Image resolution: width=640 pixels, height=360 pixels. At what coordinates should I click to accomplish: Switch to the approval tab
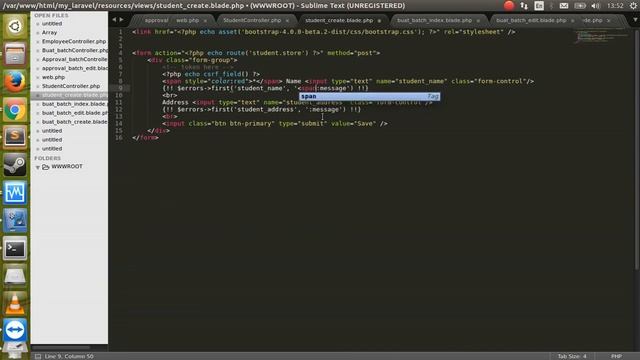point(156,20)
